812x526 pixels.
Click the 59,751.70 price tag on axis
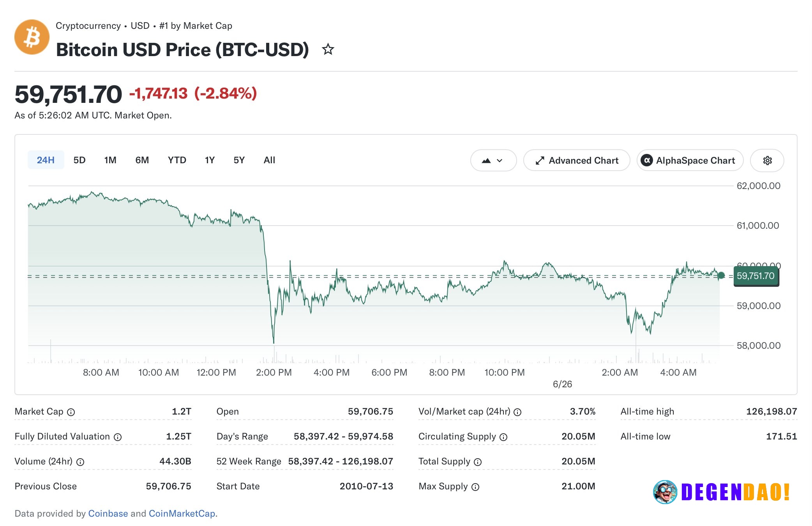coord(756,276)
